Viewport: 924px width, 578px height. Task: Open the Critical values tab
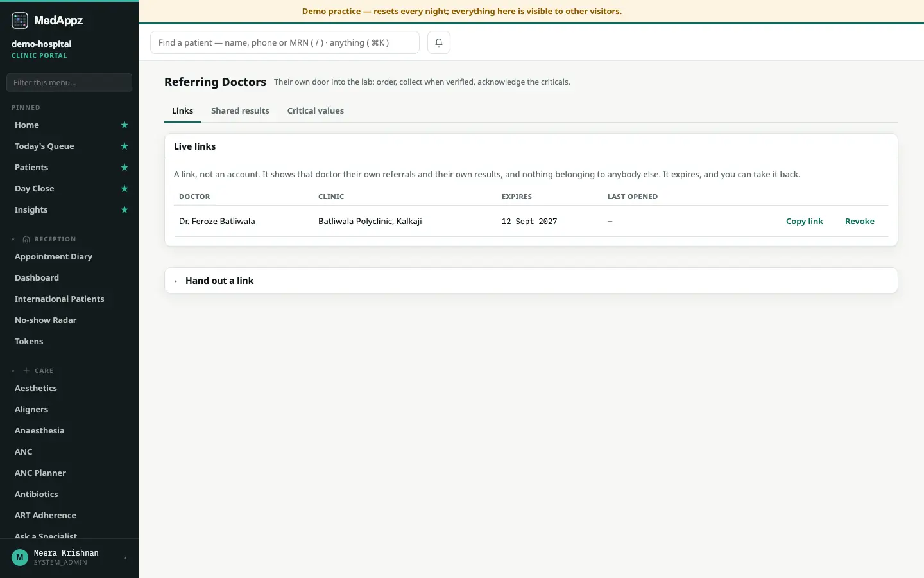(316, 110)
